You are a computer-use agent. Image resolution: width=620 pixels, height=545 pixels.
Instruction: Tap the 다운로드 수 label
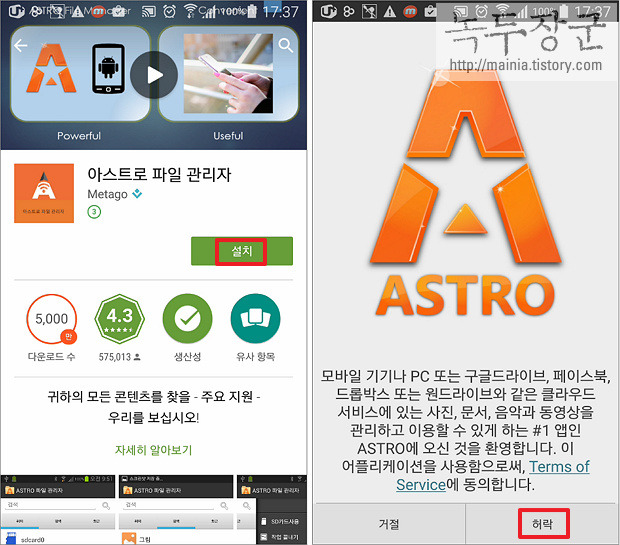51,357
